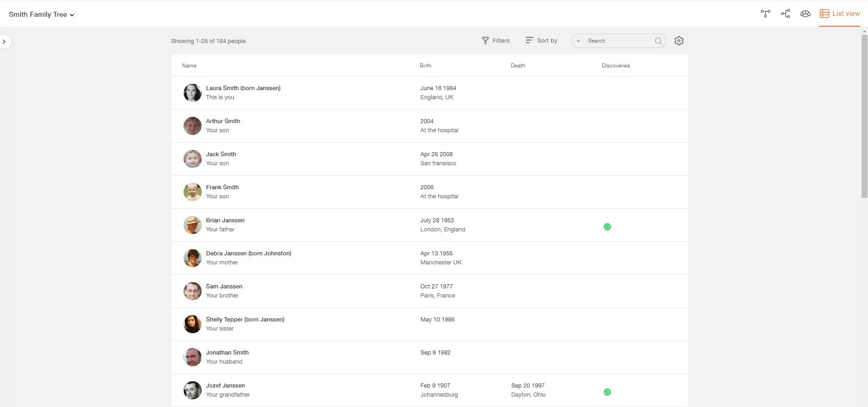Open Sam Janssen's profile
868x407 pixels.
(x=224, y=287)
